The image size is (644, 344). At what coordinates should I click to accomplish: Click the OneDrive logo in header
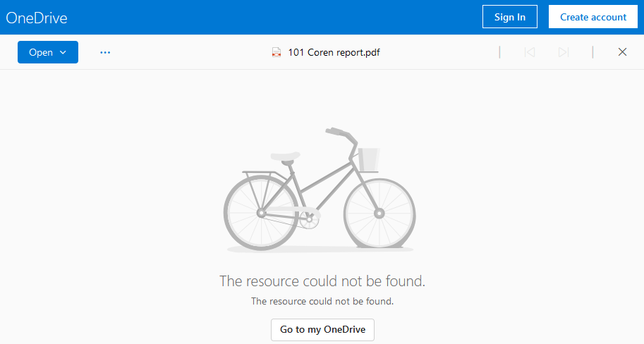point(37,18)
